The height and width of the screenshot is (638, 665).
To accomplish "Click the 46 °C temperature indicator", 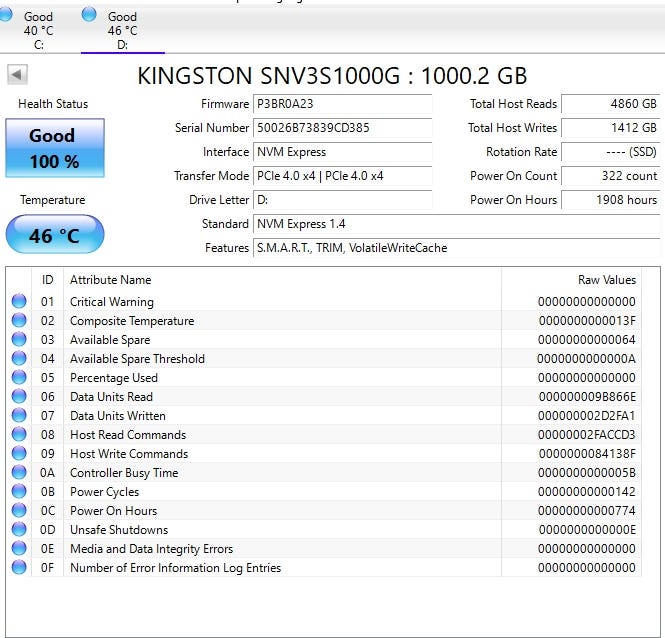I will (x=54, y=235).
